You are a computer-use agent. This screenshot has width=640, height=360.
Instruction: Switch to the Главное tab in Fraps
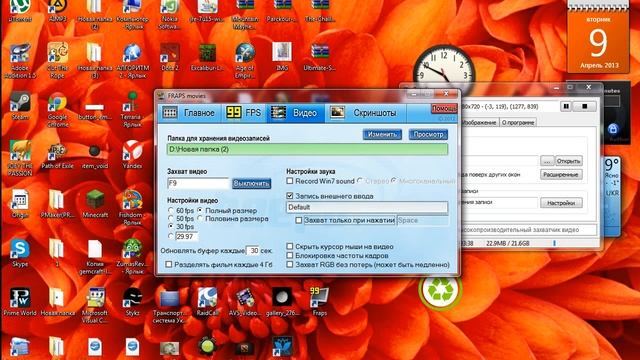(190, 113)
